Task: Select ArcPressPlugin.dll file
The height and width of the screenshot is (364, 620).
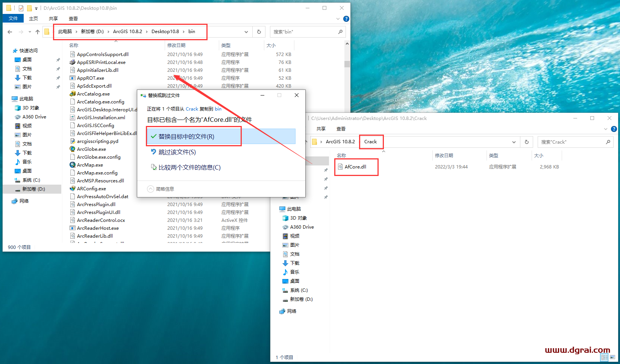Action: point(96,204)
